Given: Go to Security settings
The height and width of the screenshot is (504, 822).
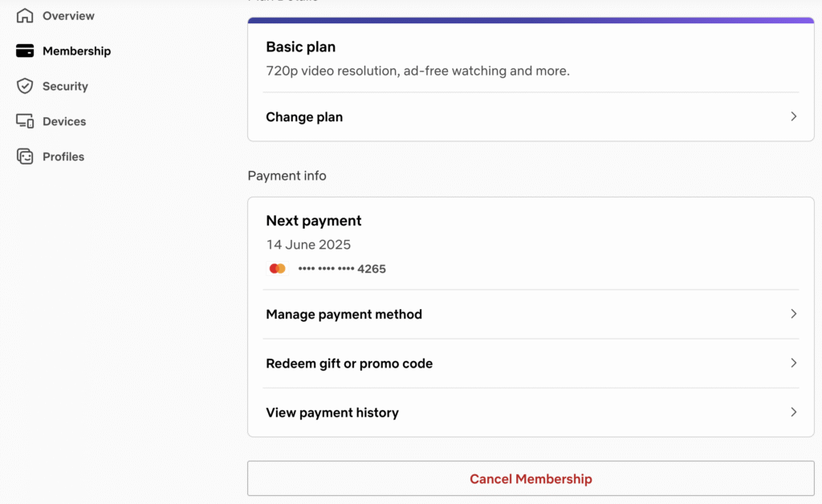Looking at the screenshot, I should [52, 86].
